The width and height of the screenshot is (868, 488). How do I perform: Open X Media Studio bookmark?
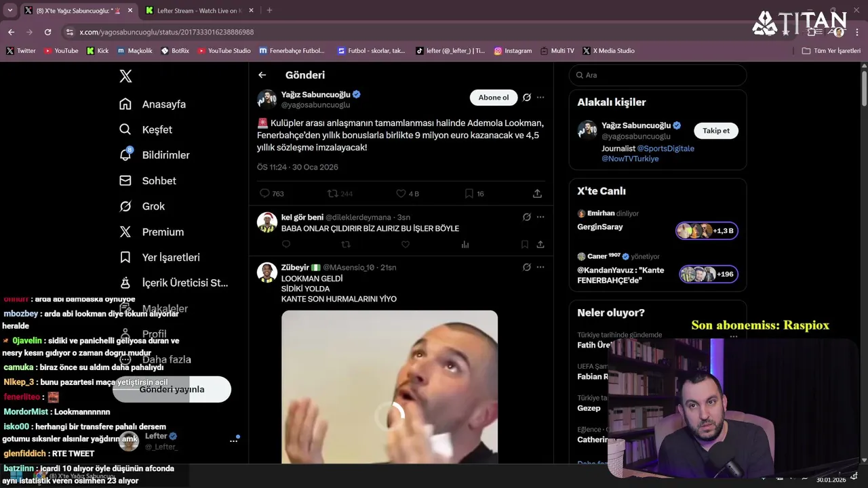(609, 51)
